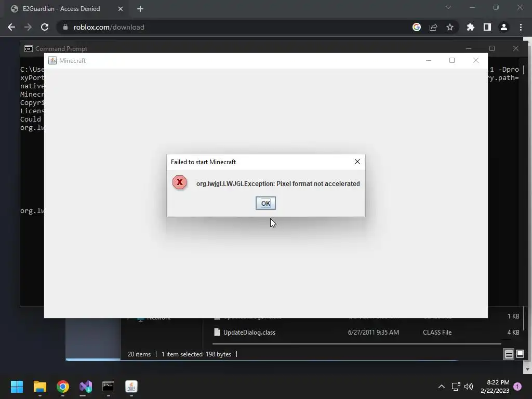The height and width of the screenshot is (399, 532).
Task: Select UpdateDialog.class in File Explorer
Action: click(x=249, y=332)
